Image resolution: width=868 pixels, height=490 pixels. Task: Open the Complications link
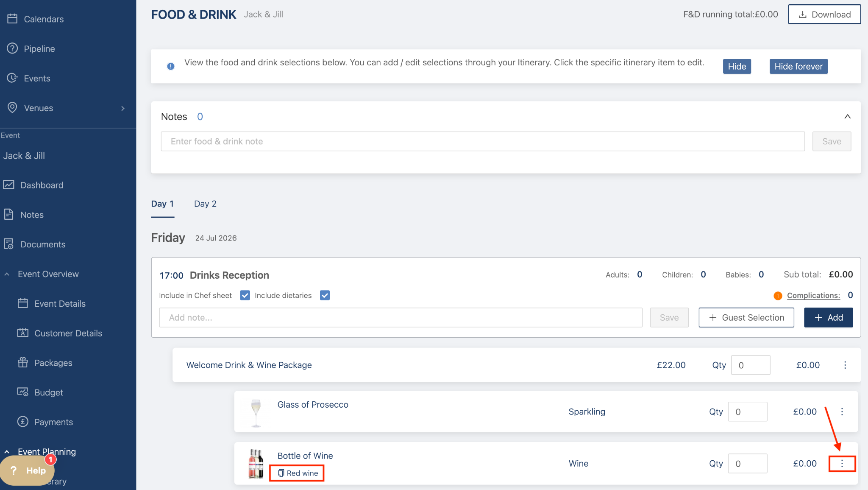(x=813, y=295)
